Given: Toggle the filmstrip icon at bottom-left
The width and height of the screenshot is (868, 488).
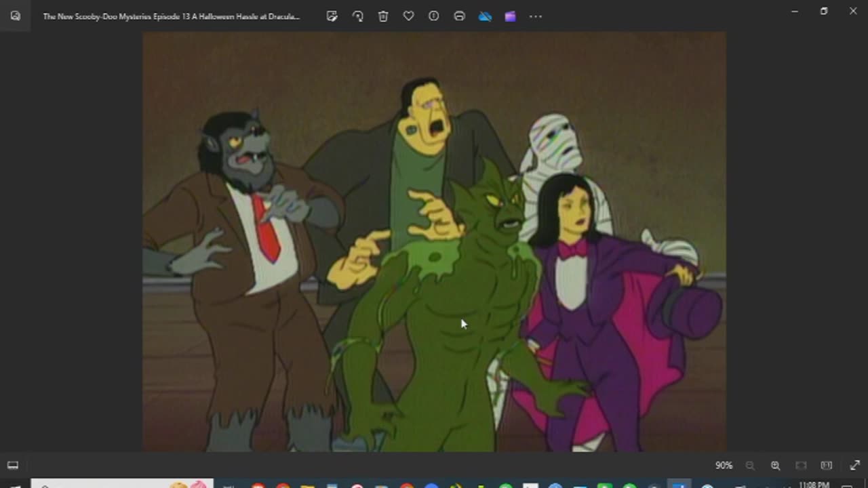Looking at the screenshot, I should (12, 465).
